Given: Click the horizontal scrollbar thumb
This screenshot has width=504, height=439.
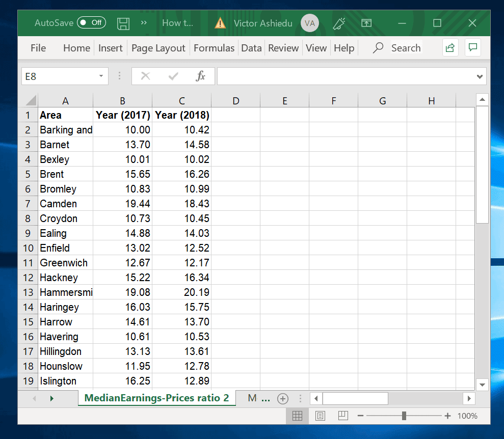Looking at the screenshot, I should point(355,399).
